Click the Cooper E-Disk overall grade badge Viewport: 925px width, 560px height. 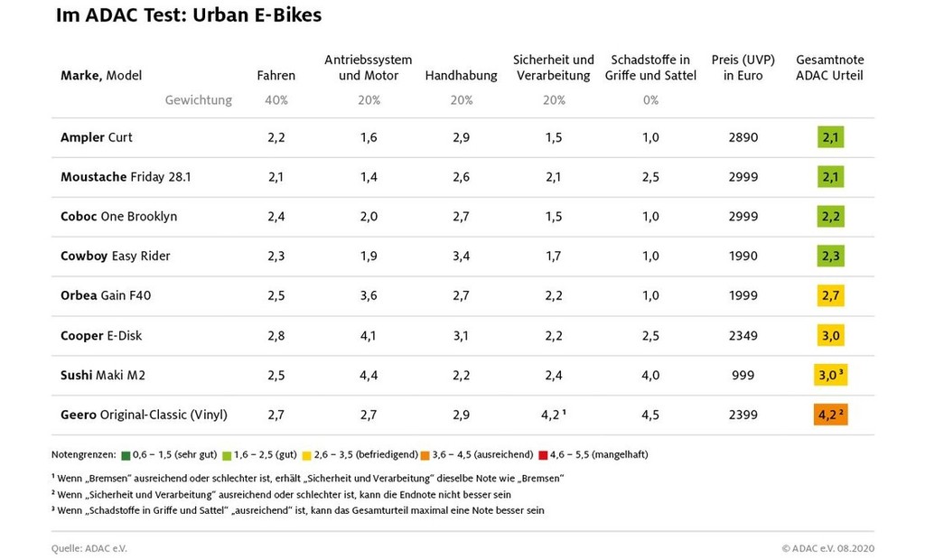[830, 335]
